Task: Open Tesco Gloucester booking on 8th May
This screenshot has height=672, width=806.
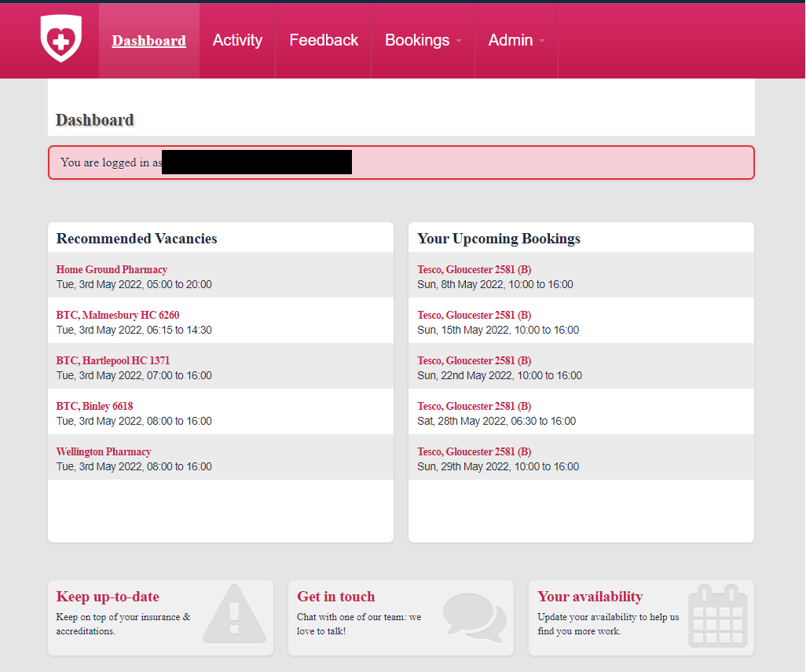Action: coord(474,269)
